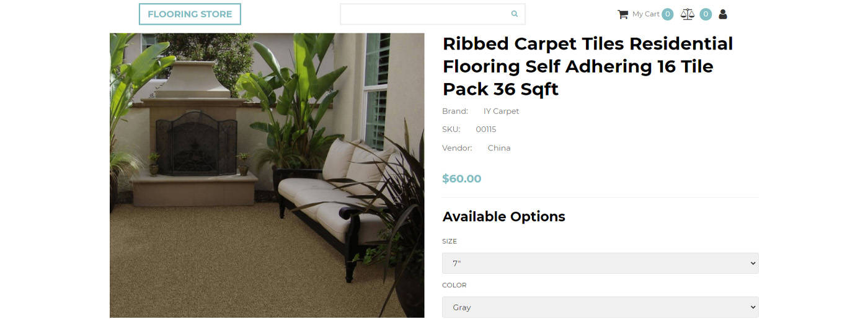Open the My Cart text link
Viewport: 868px width, 319px height.
click(645, 14)
